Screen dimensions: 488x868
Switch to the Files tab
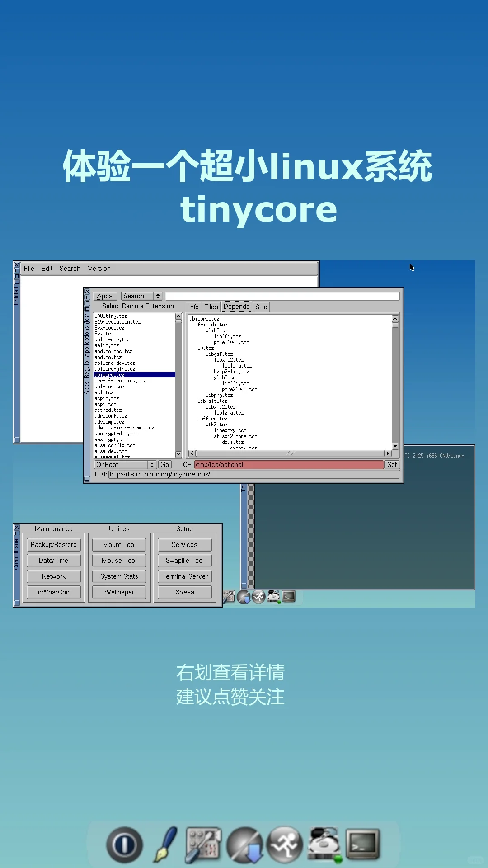211,307
